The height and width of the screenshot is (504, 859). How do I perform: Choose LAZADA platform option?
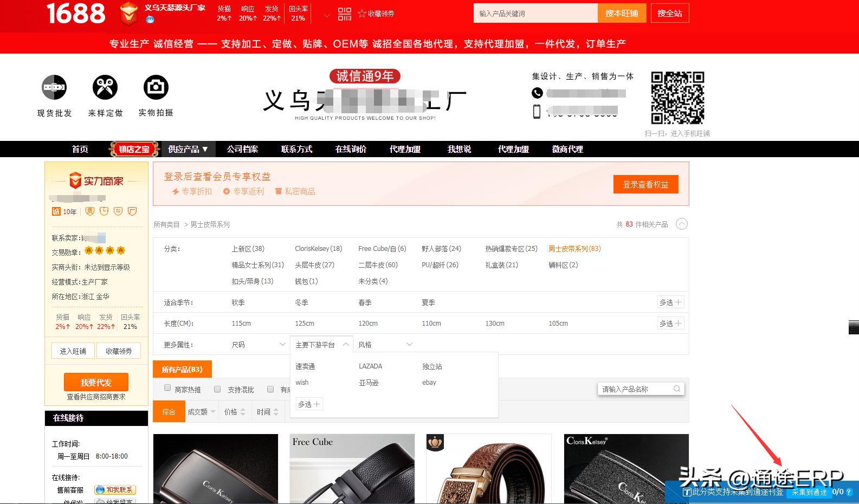coord(370,366)
